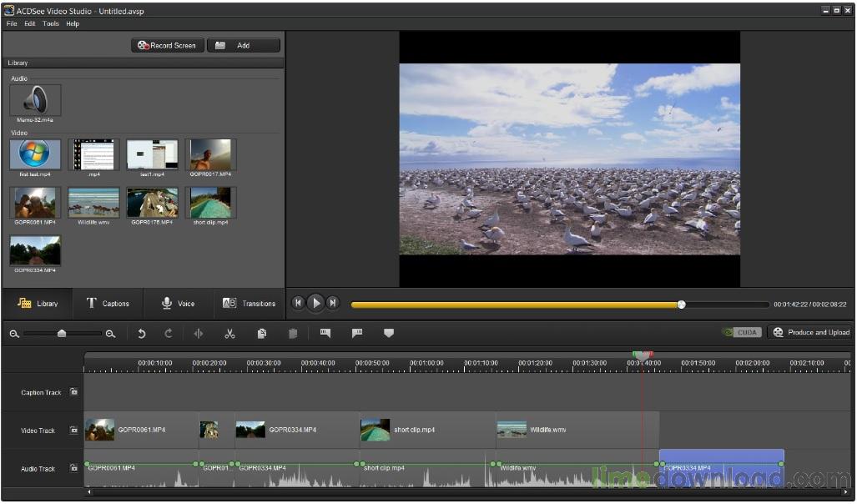Click the timeline zoom slider handle
857x504 pixels.
(x=62, y=334)
